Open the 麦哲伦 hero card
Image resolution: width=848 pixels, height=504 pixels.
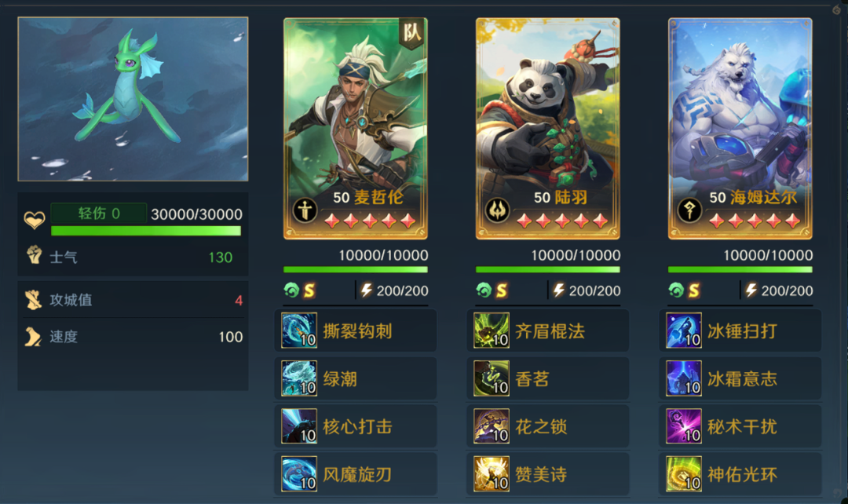pos(356,129)
